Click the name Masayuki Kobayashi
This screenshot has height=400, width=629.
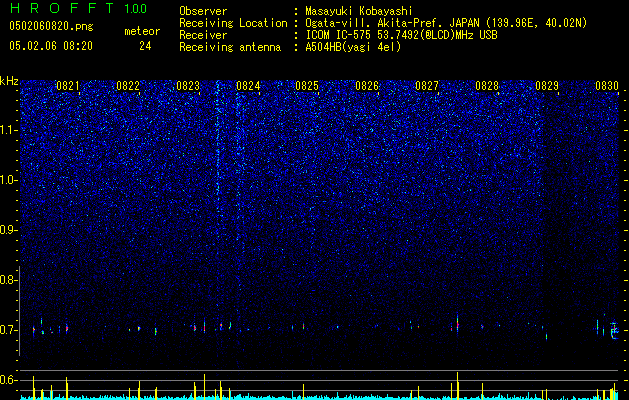point(359,11)
